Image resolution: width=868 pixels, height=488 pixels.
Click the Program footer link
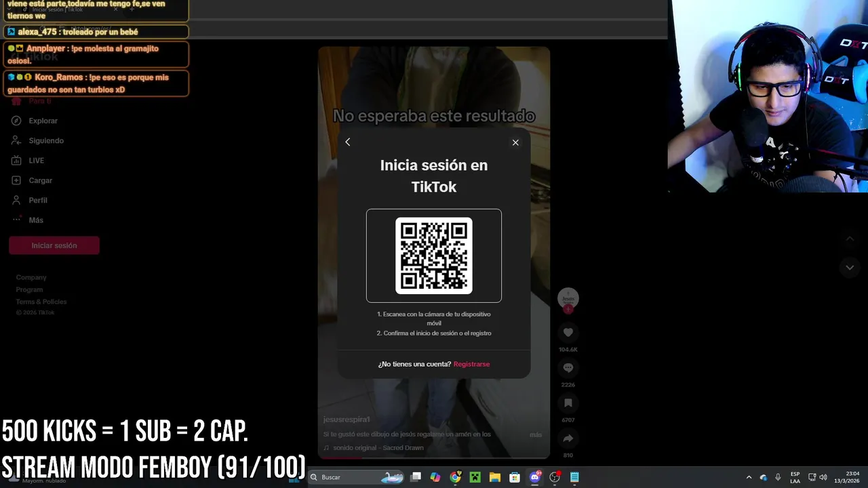pos(29,289)
